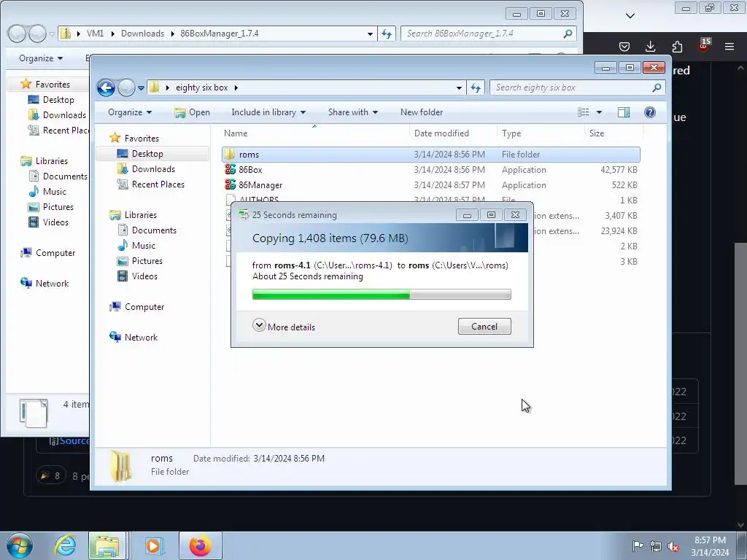
Task: Click the blue Help icon
Action: click(x=650, y=112)
